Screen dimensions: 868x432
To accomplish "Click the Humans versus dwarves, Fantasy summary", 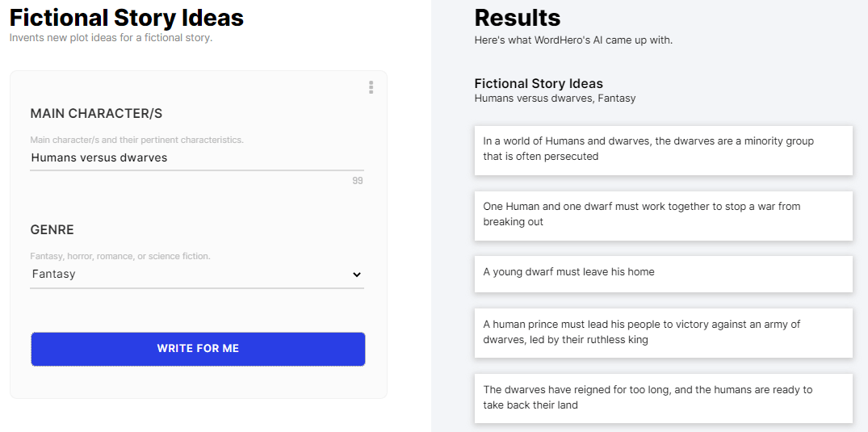I will tap(555, 99).
